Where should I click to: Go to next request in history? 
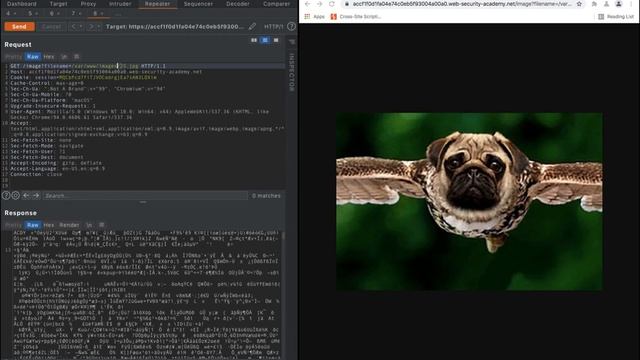tap(91, 27)
